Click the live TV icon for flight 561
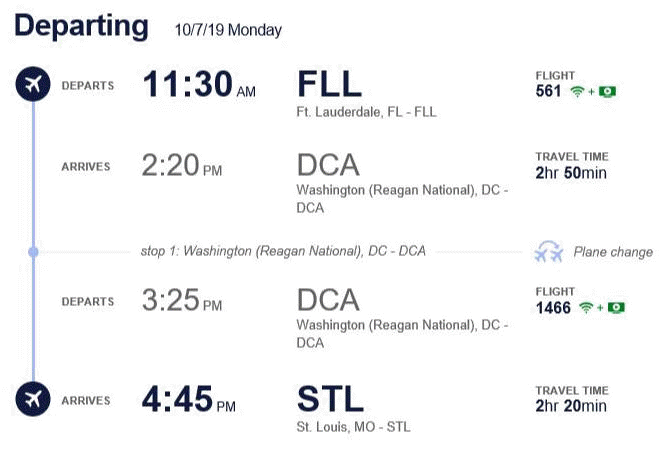Viewport: 668px width, 452px height. click(607, 92)
